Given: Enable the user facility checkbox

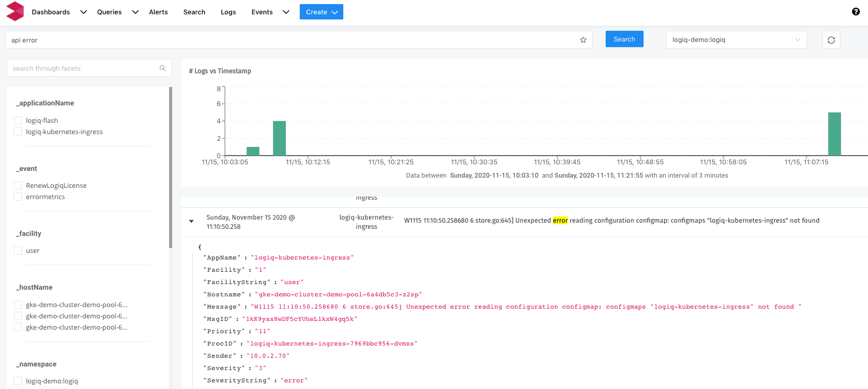Looking at the screenshot, I should click(18, 250).
